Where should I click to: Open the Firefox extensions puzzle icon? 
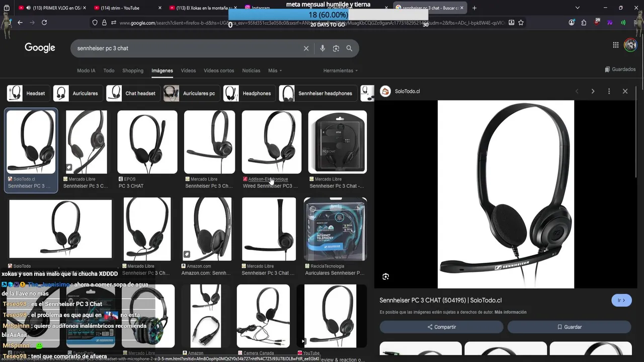click(584, 23)
